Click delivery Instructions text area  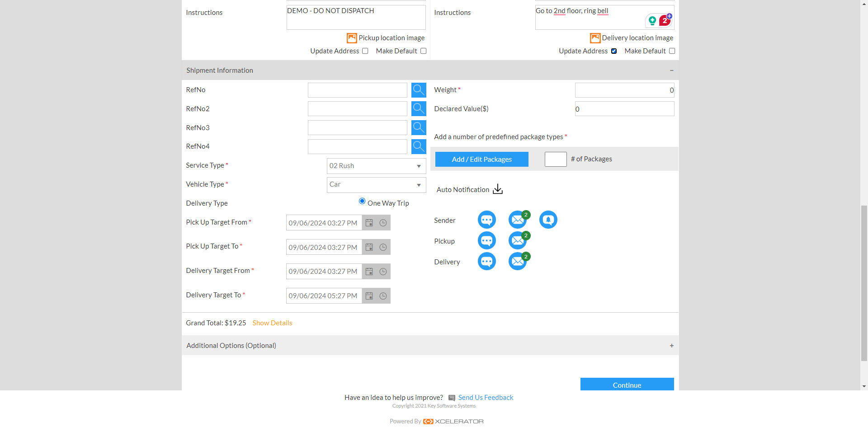[x=604, y=17]
